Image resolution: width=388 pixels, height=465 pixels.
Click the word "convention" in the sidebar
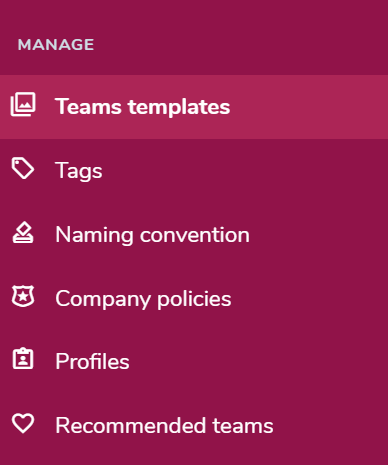pyautogui.click(x=195, y=235)
